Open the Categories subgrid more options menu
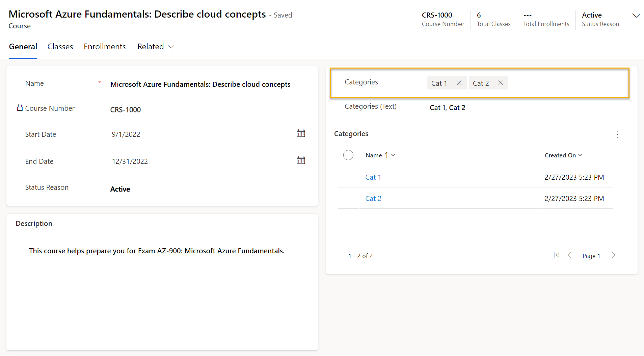 (618, 134)
